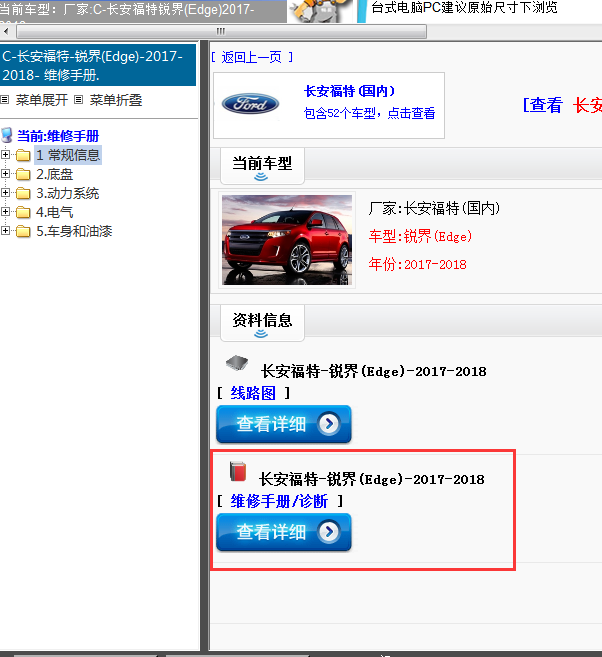The height and width of the screenshot is (657, 602).
Task: Click 查看详细 button under 维修手册/诊断
Action: 284,532
